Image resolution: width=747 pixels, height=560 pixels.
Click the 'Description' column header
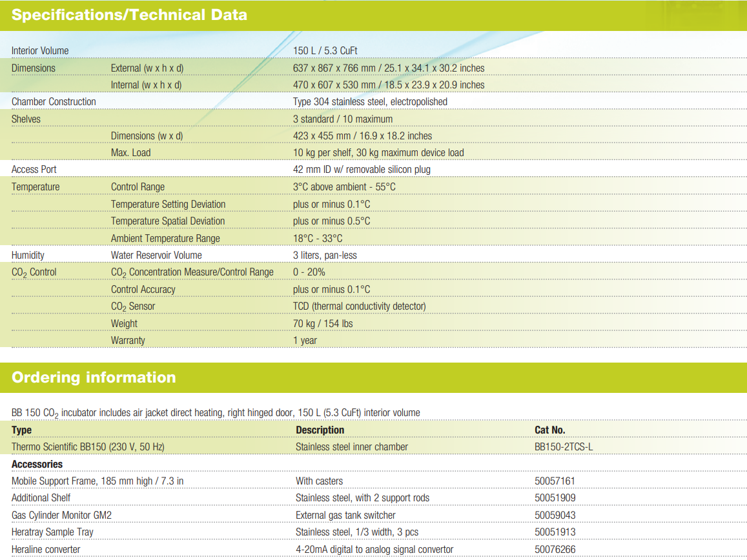320,430
